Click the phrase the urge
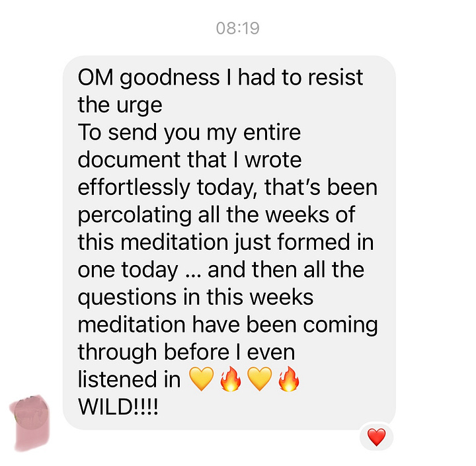 pos(120,105)
